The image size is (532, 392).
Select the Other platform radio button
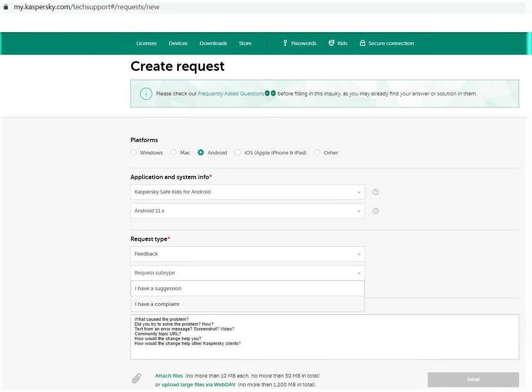(x=317, y=153)
